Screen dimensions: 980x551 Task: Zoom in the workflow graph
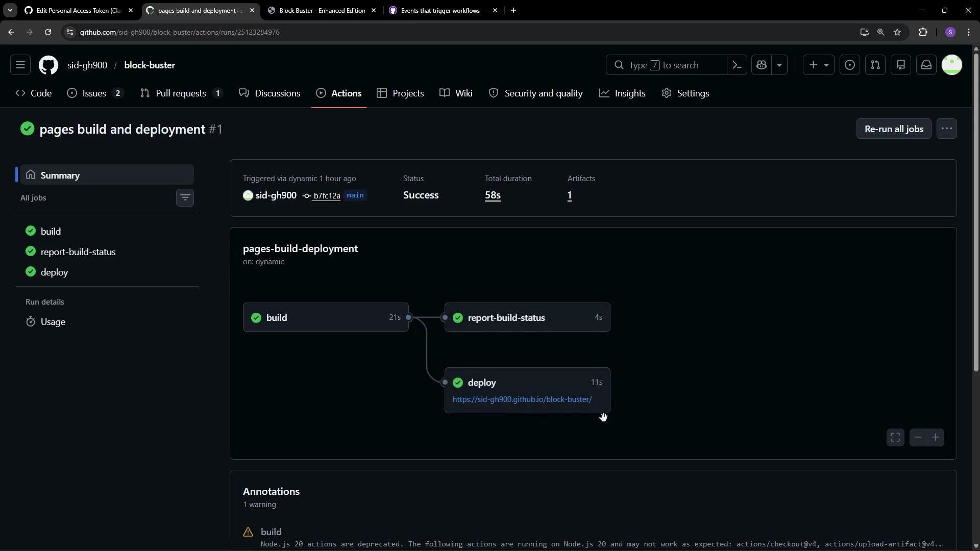(x=936, y=437)
